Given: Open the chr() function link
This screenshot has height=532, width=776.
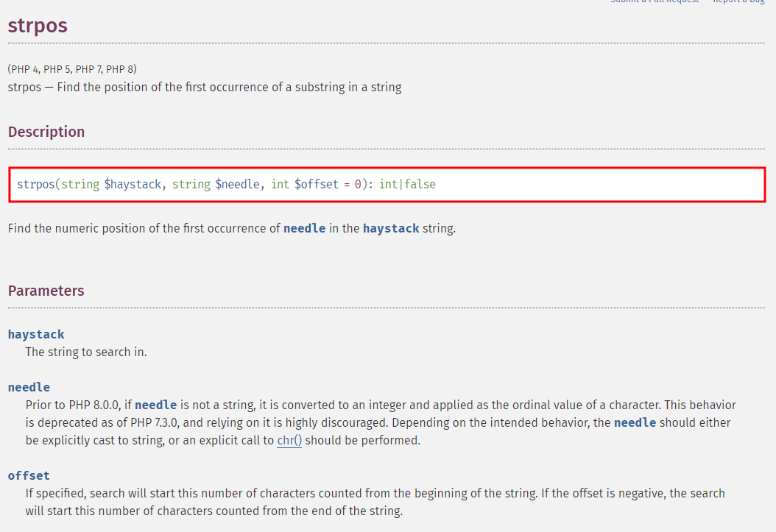Looking at the screenshot, I should 289,440.
